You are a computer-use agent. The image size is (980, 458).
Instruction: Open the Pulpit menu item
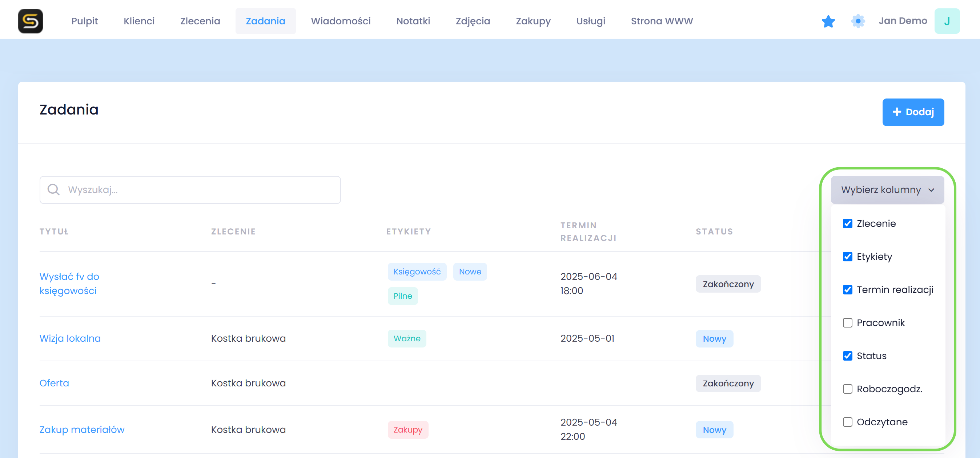click(x=84, y=21)
